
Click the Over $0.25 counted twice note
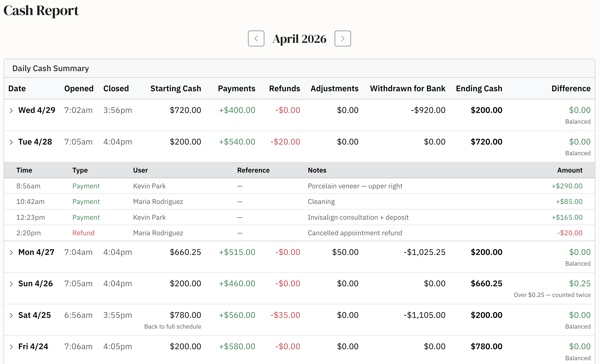[552, 295]
